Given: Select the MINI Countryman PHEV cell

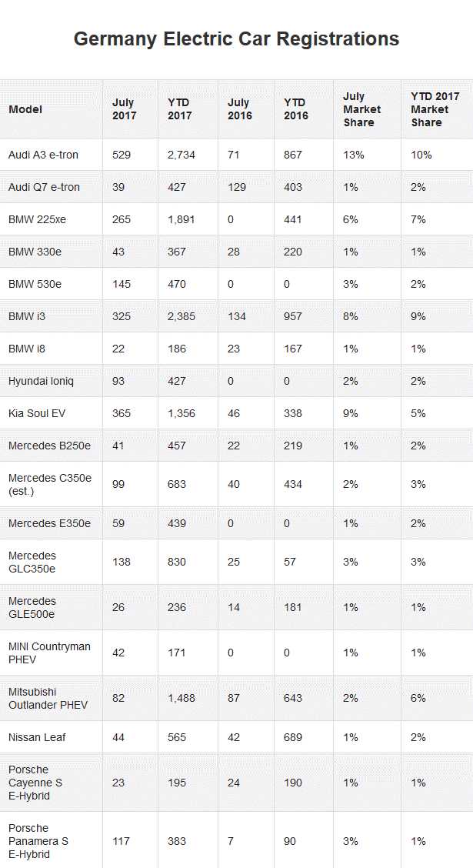Looking at the screenshot, I should tap(49, 653).
